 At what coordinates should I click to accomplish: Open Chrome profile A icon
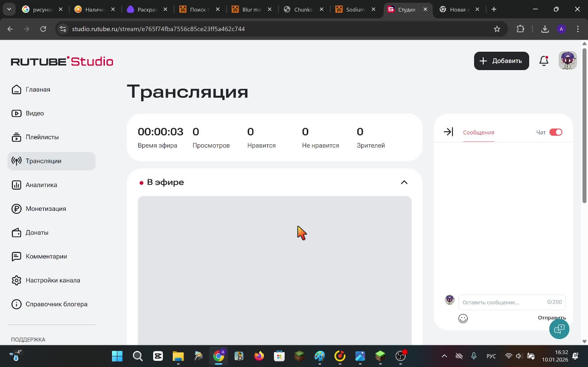(x=561, y=29)
